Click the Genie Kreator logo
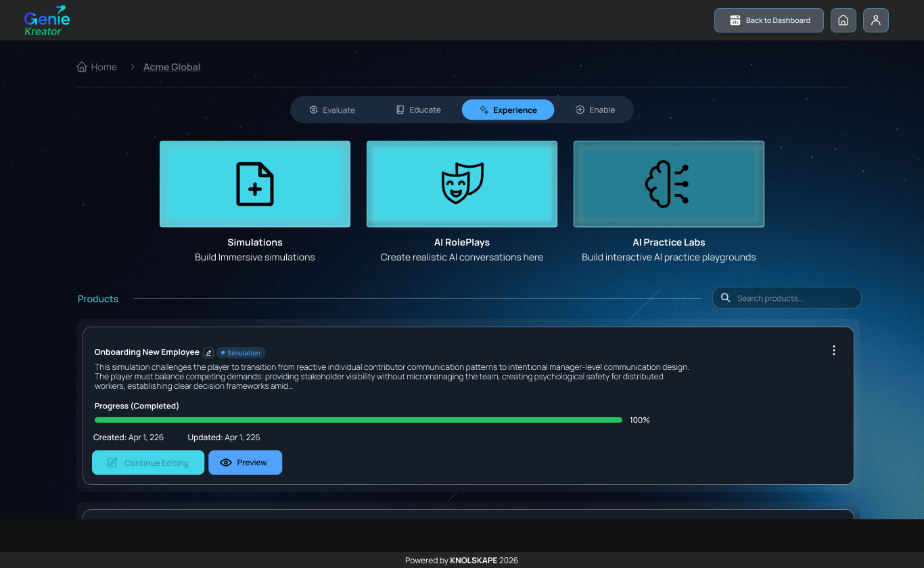 tap(47, 20)
